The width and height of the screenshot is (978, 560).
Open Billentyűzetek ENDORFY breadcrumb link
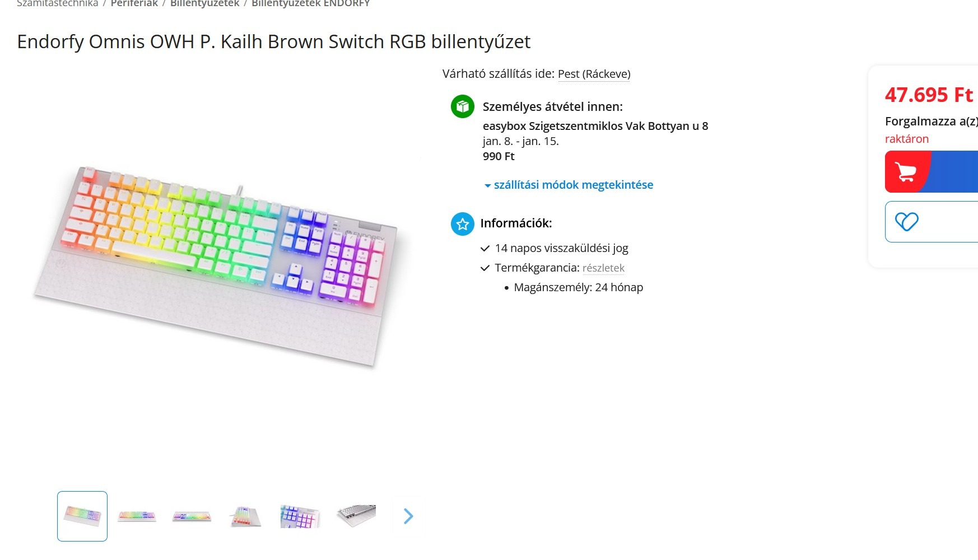point(311,3)
